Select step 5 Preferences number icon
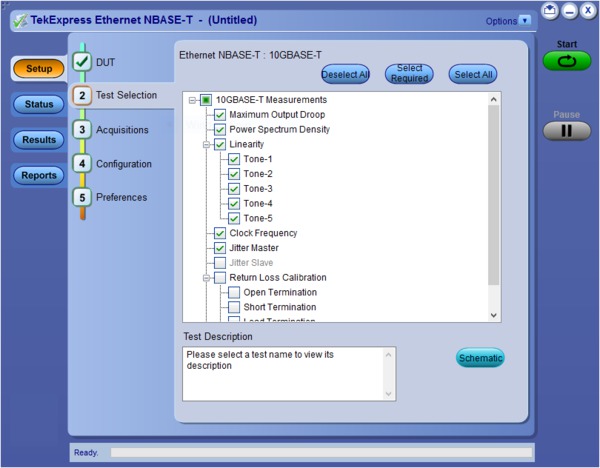The image size is (600, 468). coord(82,197)
